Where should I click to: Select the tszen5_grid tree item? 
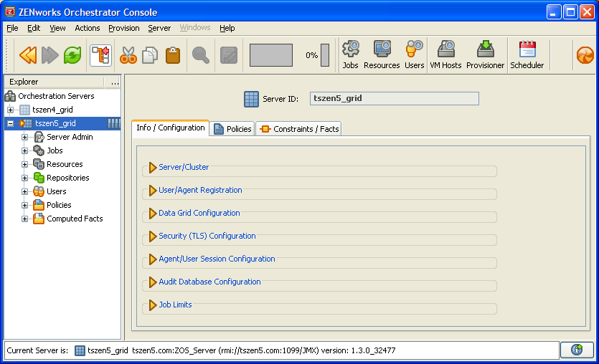(62, 124)
